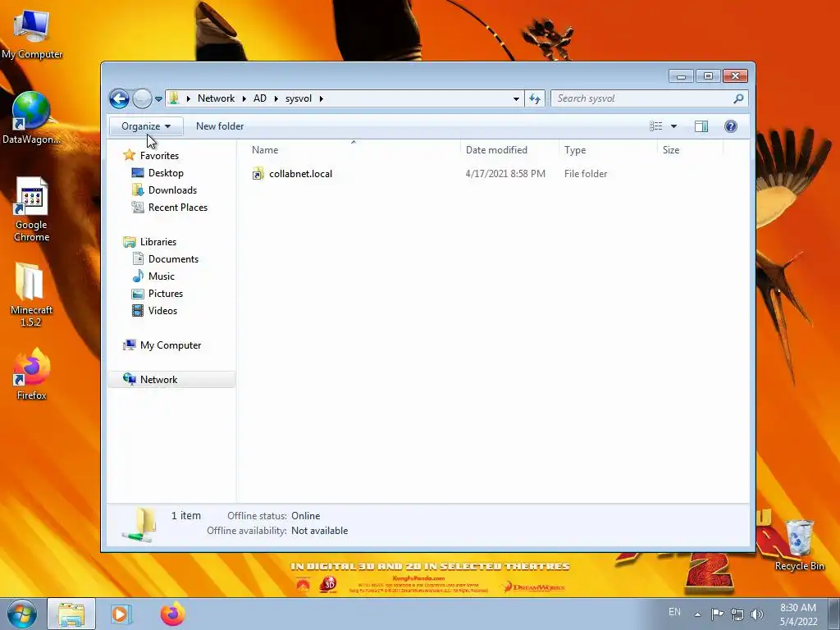Open the recent pages dropdown arrow

(158, 99)
